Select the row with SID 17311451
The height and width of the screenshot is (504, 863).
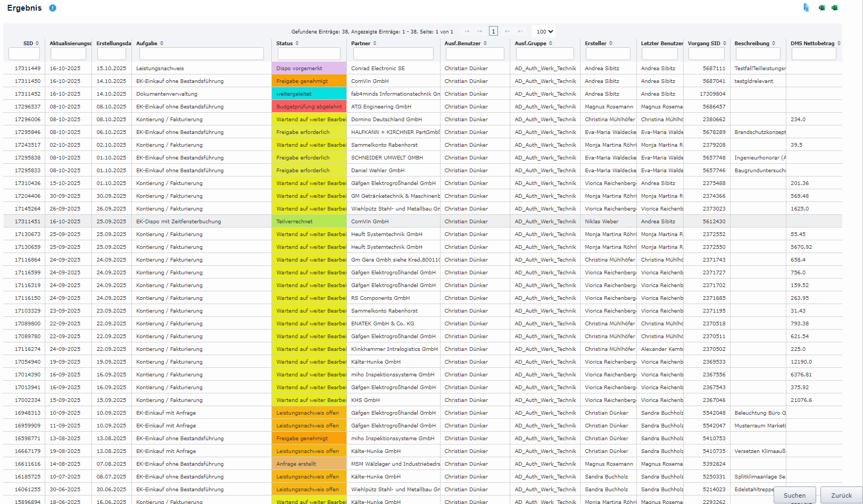[x=28, y=222]
